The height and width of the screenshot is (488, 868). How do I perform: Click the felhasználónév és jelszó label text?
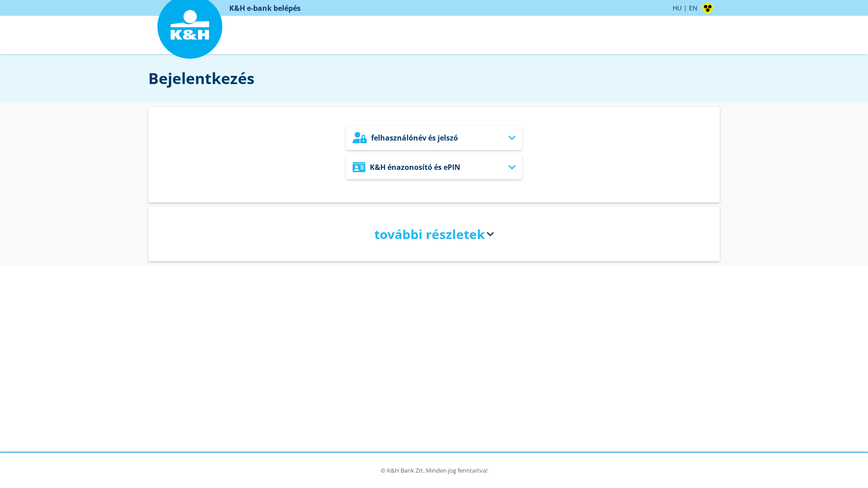click(x=414, y=138)
